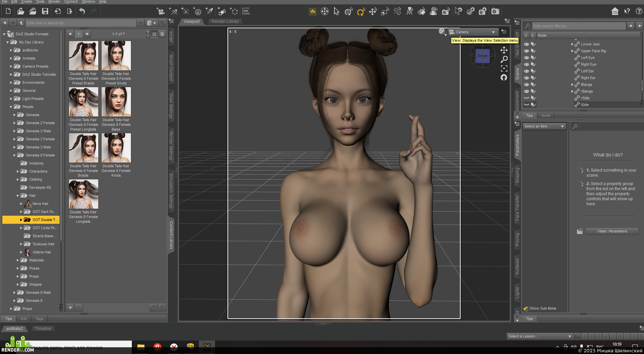Select the Translate tool in toolbar
The image size is (644, 354).
pyautogui.click(x=373, y=12)
